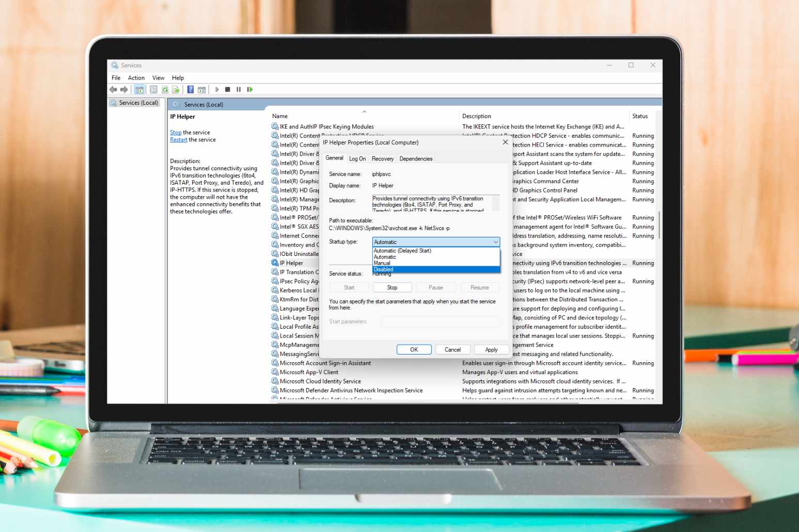Click the Back arrow in the toolbar
This screenshot has width=799, height=532.
point(113,90)
